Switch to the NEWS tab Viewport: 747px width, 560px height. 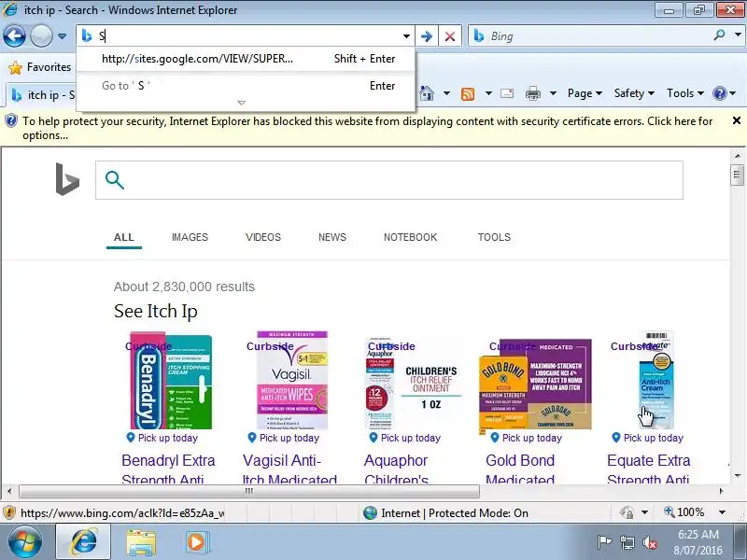332,237
